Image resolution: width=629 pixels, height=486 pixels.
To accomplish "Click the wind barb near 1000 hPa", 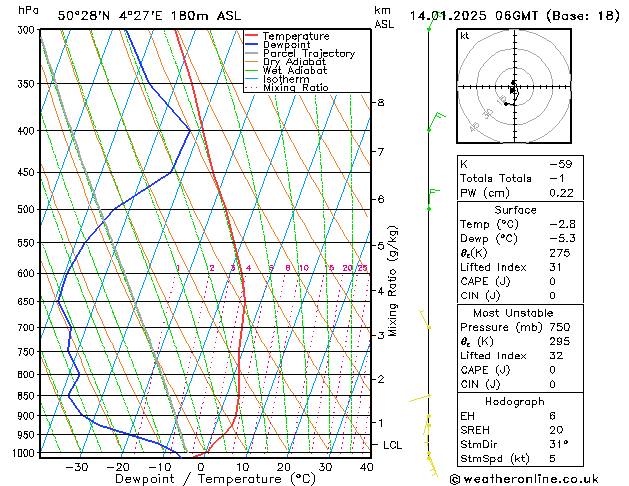I will pyautogui.click(x=432, y=462).
